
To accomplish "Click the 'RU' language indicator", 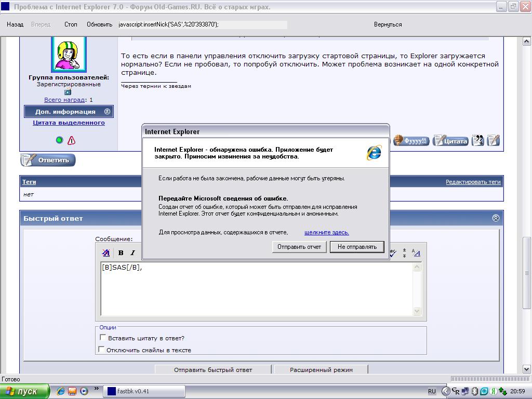I will (x=432, y=391).
